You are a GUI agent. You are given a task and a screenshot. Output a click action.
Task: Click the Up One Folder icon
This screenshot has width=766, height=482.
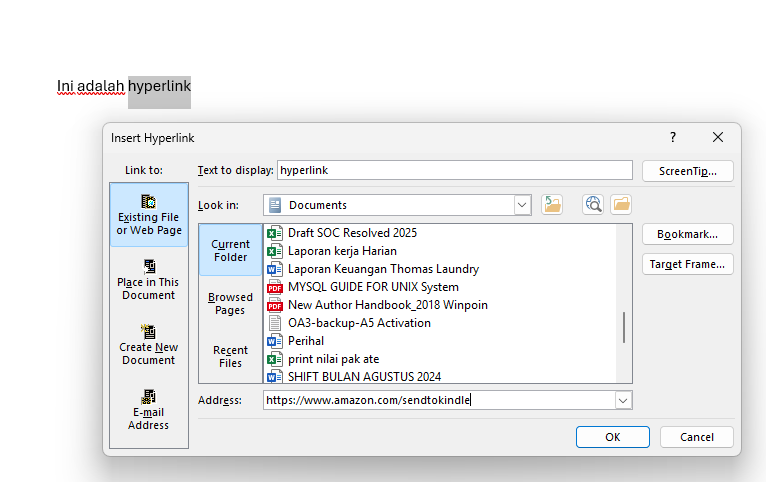552,205
